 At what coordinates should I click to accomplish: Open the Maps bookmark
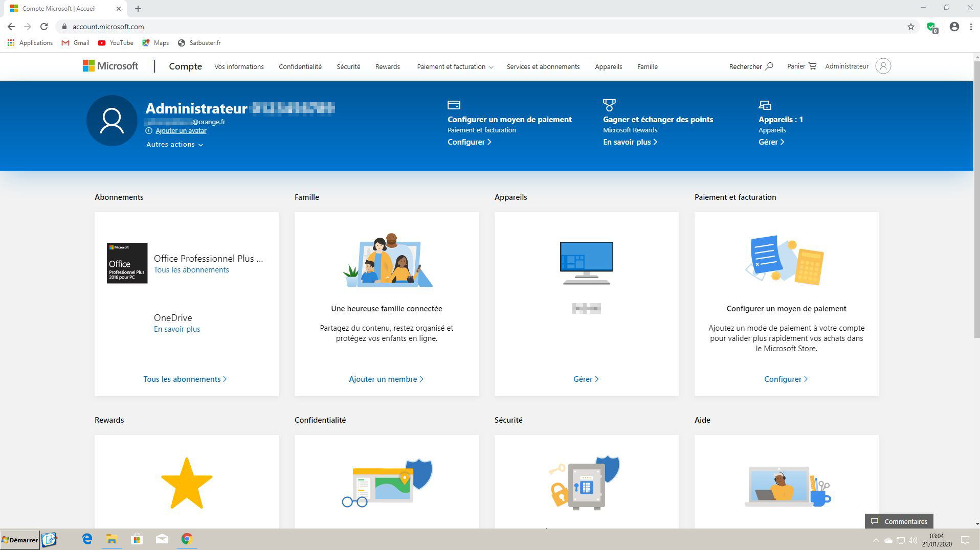(x=155, y=43)
